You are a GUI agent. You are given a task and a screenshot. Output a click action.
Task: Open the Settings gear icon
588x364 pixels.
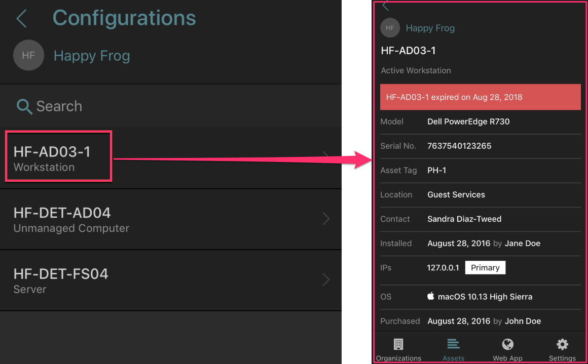pyautogui.click(x=562, y=345)
